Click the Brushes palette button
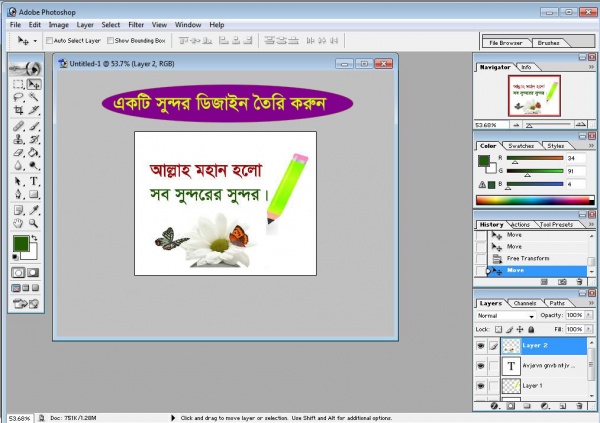Image resolution: width=600 pixels, height=423 pixels. (549, 44)
